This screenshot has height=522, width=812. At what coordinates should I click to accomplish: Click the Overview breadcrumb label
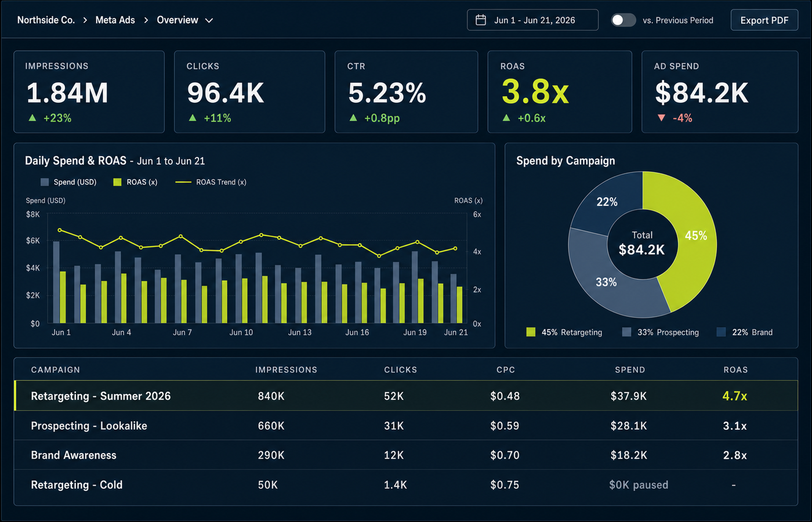(x=177, y=20)
